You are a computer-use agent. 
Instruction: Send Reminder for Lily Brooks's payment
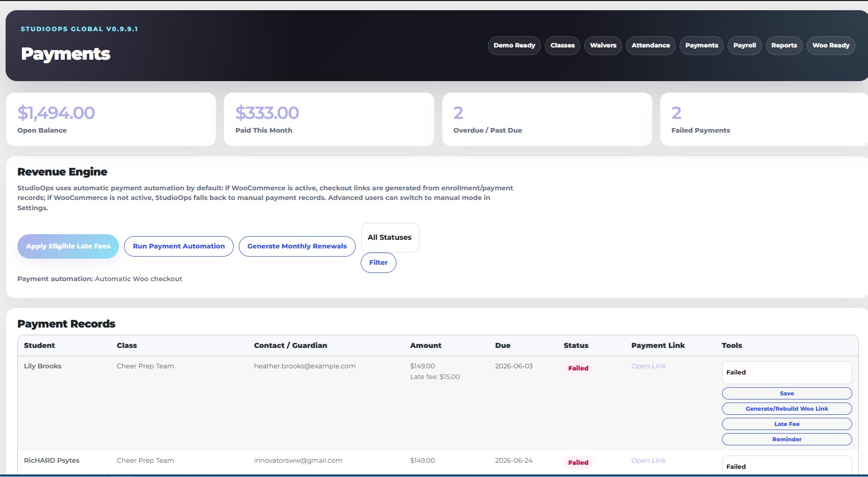tap(786, 439)
